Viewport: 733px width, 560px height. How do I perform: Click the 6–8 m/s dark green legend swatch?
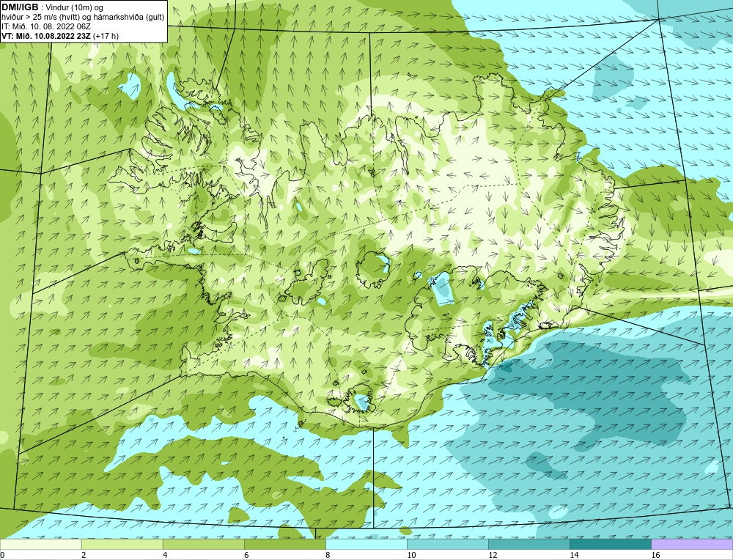coord(284,544)
